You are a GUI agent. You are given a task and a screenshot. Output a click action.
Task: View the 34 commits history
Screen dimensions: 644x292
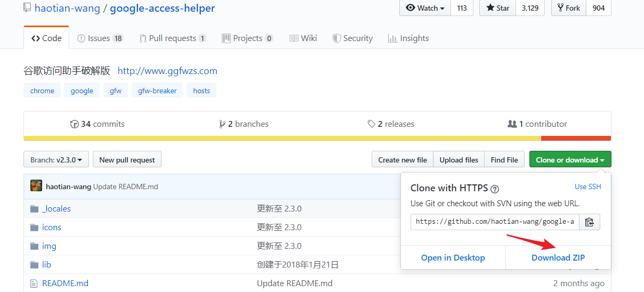(98, 124)
